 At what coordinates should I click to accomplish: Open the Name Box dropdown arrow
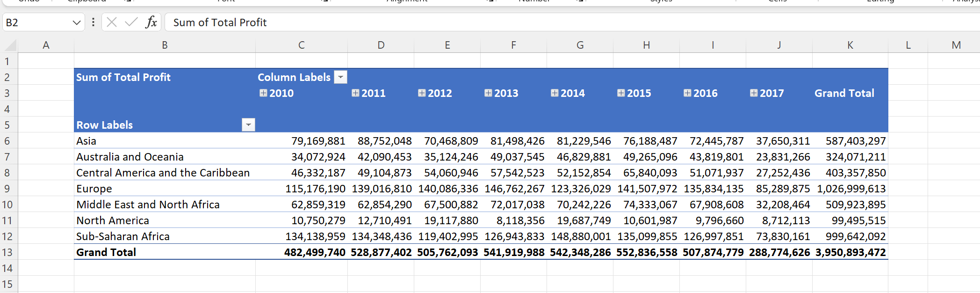coord(77,22)
